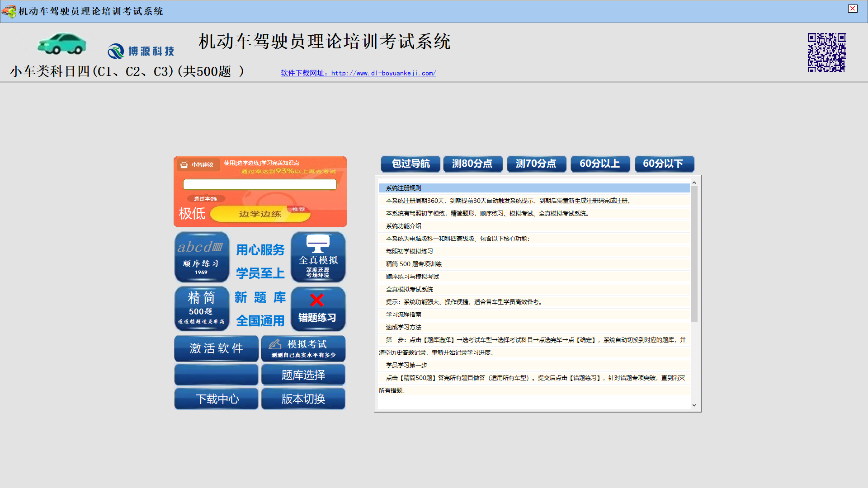Select the 驾照初学模拟练习 row

click(x=534, y=251)
